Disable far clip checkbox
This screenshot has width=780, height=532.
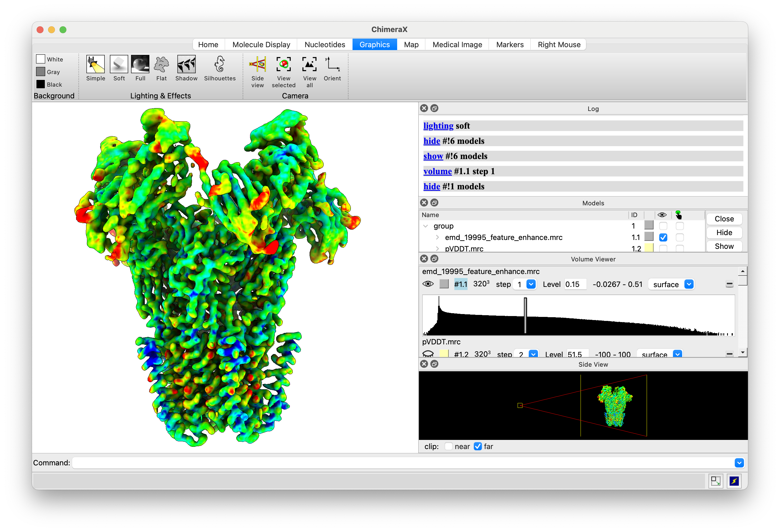pos(478,446)
